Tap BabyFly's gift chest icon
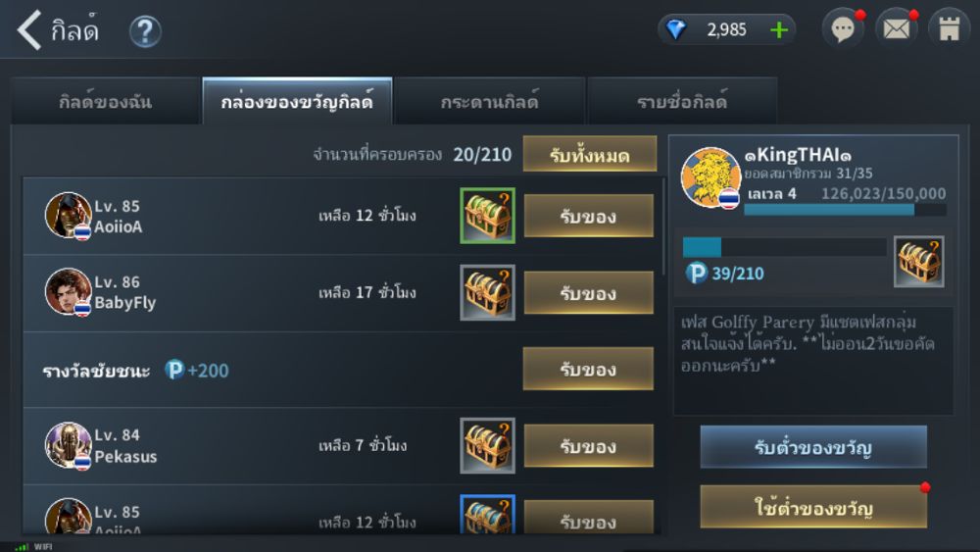The height and width of the screenshot is (552, 980). point(487,292)
